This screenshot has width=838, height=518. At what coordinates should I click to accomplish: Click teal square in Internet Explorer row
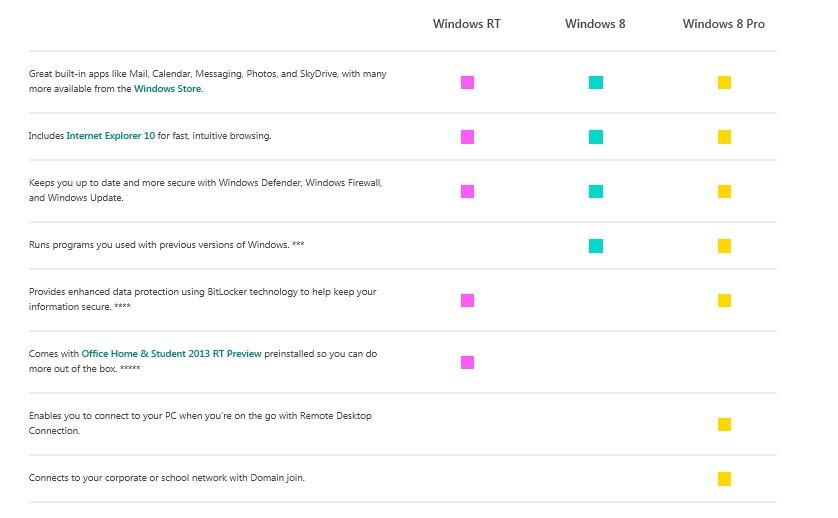pos(596,136)
